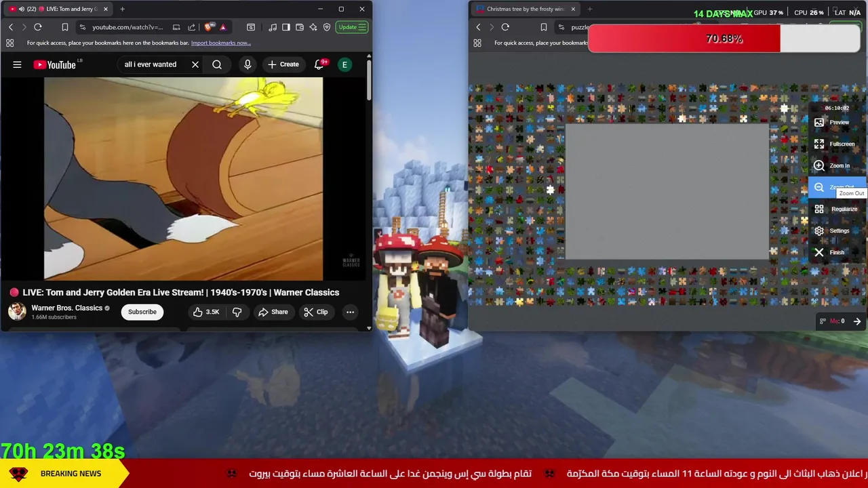The height and width of the screenshot is (488, 868).
Task: Click the arrow next to Me: 0
Action: pyautogui.click(x=857, y=321)
